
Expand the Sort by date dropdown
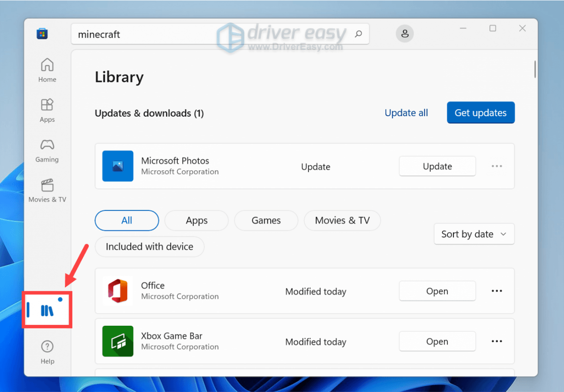[x=474, y=234]
